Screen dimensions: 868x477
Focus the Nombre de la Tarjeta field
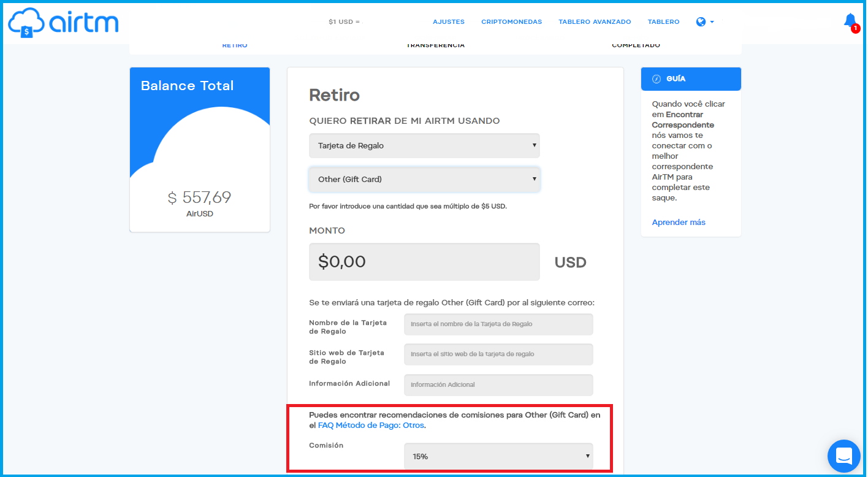coord(498,324)
